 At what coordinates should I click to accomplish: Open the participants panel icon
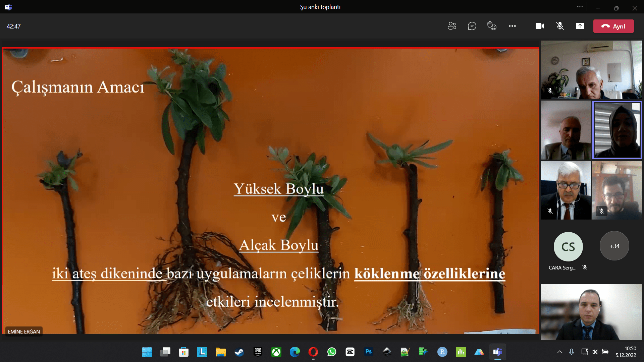pyautogui.click(x=452, y=26)
